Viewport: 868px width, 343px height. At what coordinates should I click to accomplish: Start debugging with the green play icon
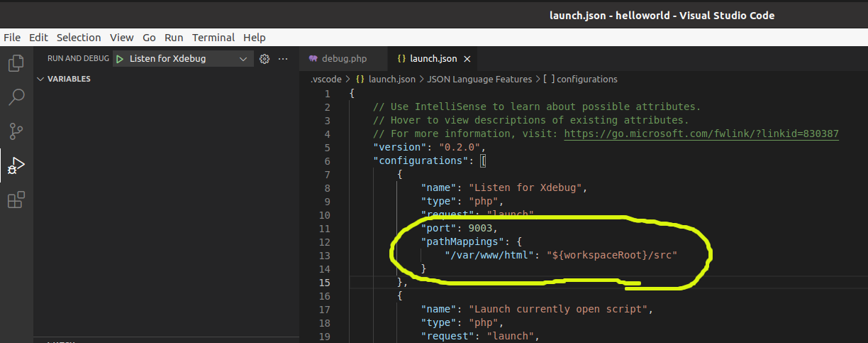(x=120, y=59)
